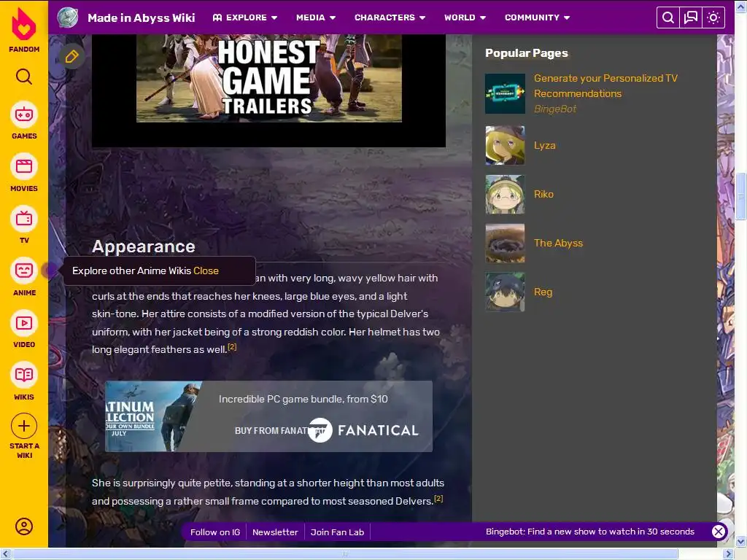Open the header discussions speech-bubble icon
747x560 pixels.
(690, 17)
